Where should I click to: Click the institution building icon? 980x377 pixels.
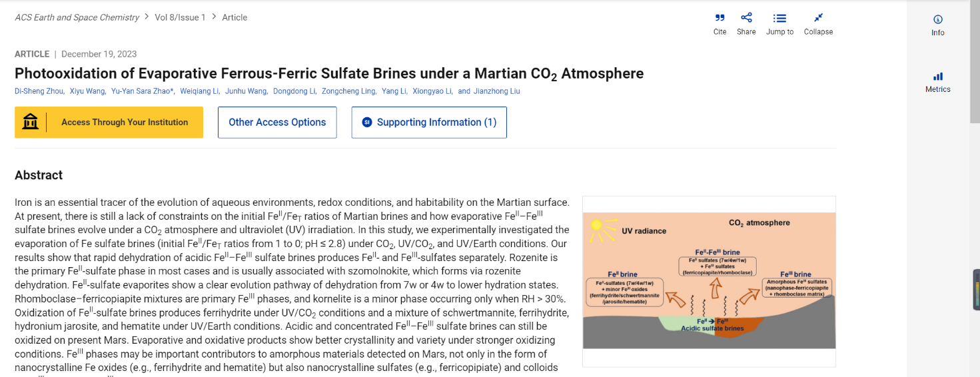30,123
